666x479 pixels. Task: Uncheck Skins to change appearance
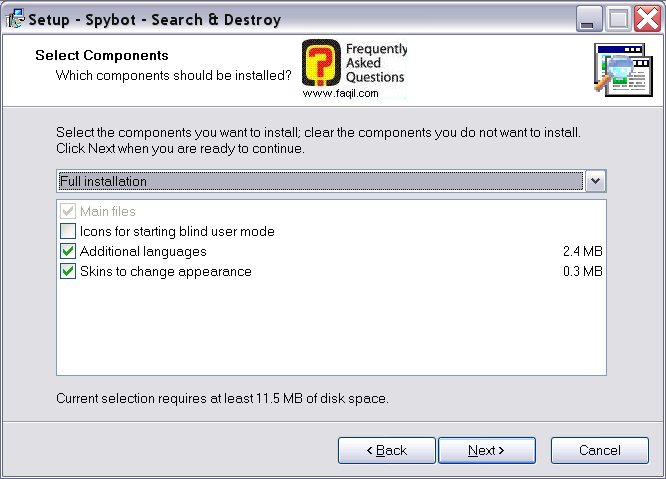pos(68,271)
